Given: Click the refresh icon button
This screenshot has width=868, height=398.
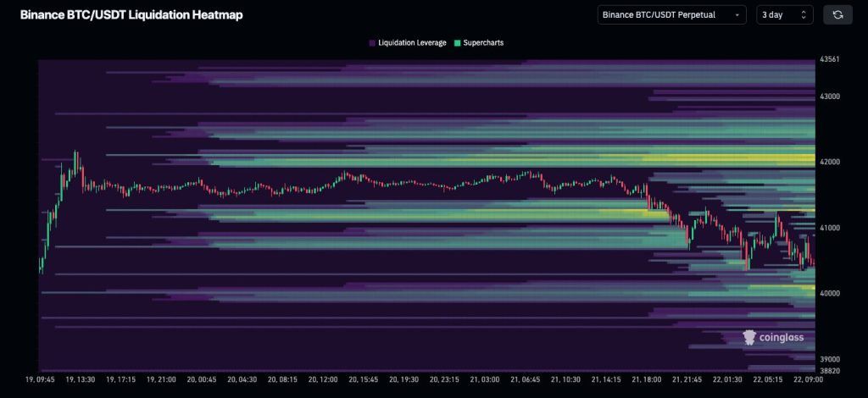Looking at the screenshot, I should (x=837, y=14).
